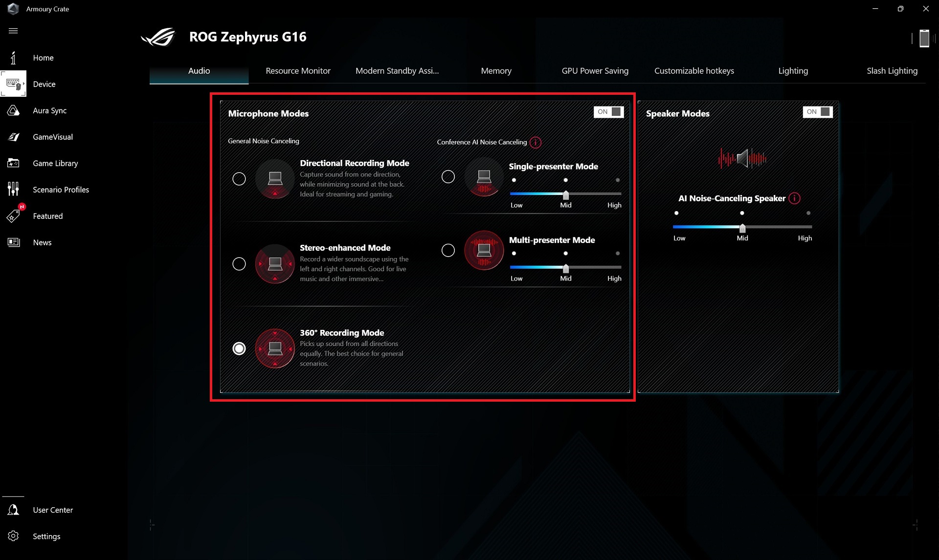
Task: Set AI Noise-Canceling Speaker slider to High
Action: 808,227
